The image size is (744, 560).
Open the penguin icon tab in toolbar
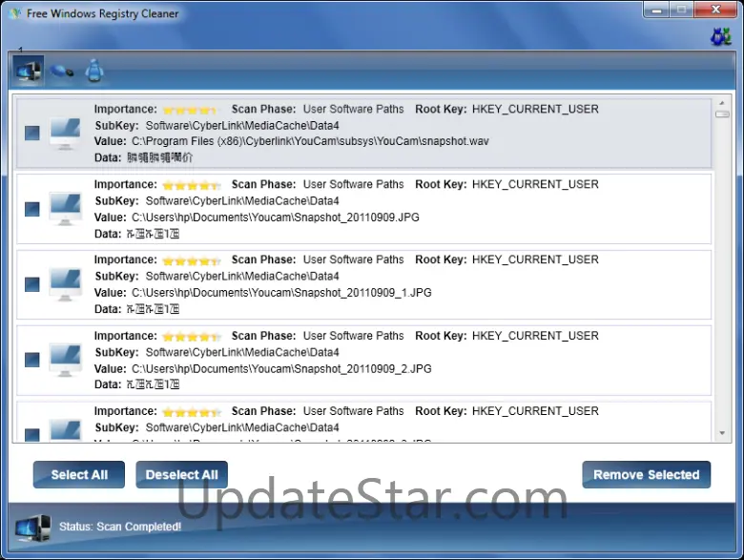click(x=93, y=71)
